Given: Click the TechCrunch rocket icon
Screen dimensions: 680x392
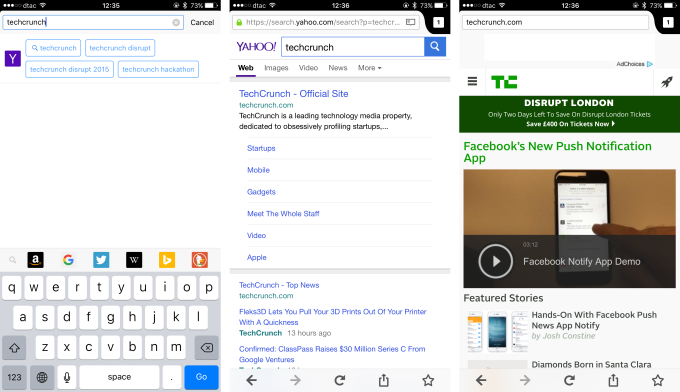Looking at the screenshot, I should pyautogui.click(x=667, y=82).
